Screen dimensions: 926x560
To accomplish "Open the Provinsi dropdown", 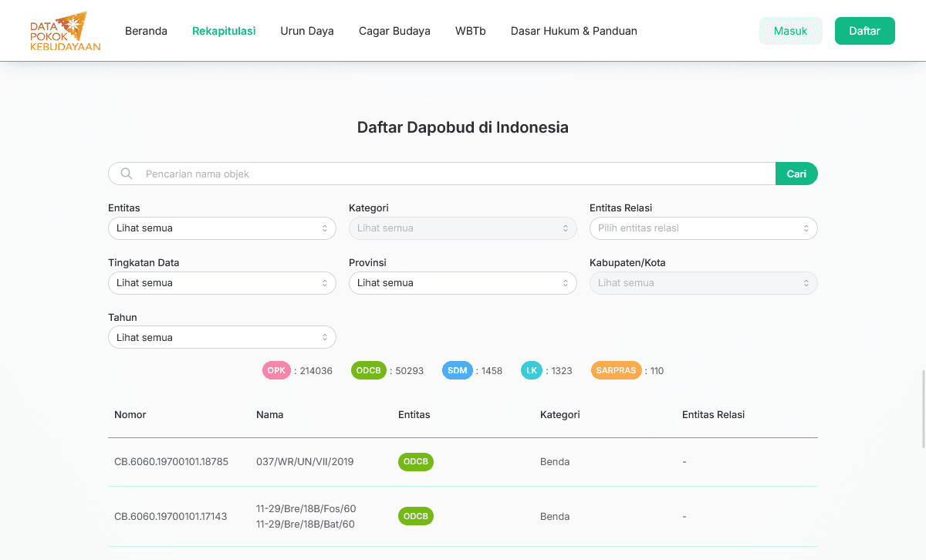I will click(x=462, y=283).
